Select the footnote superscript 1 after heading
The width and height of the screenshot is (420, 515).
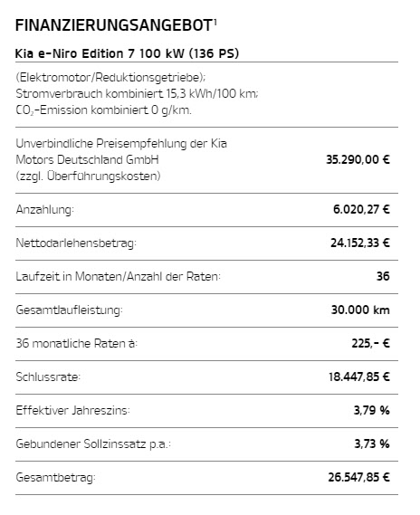tap(215, 23)
